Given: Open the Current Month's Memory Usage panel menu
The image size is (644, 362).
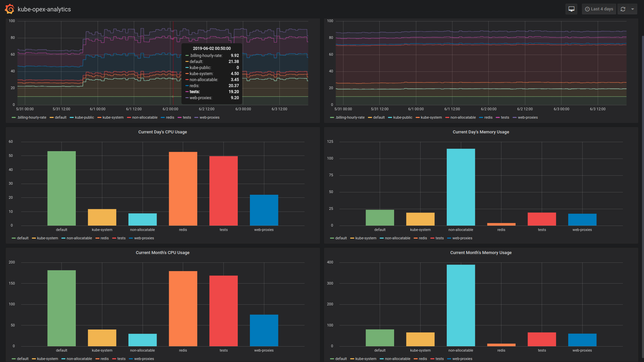Looking at the screenshot, I should click(481, 252).
